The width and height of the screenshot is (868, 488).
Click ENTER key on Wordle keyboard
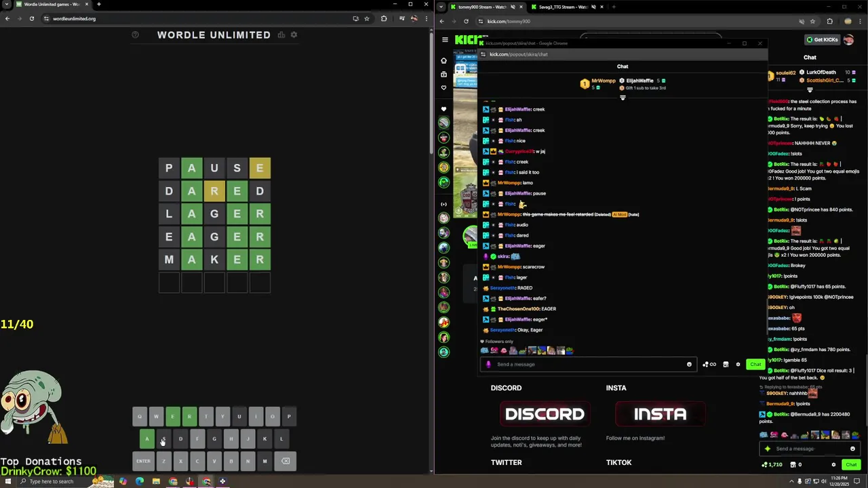tap(143, 461)
